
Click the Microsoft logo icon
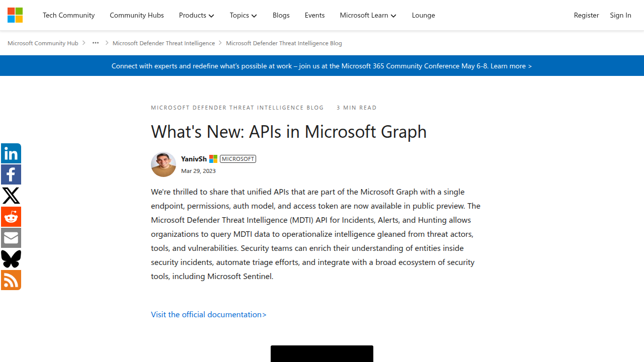(15, 15)
